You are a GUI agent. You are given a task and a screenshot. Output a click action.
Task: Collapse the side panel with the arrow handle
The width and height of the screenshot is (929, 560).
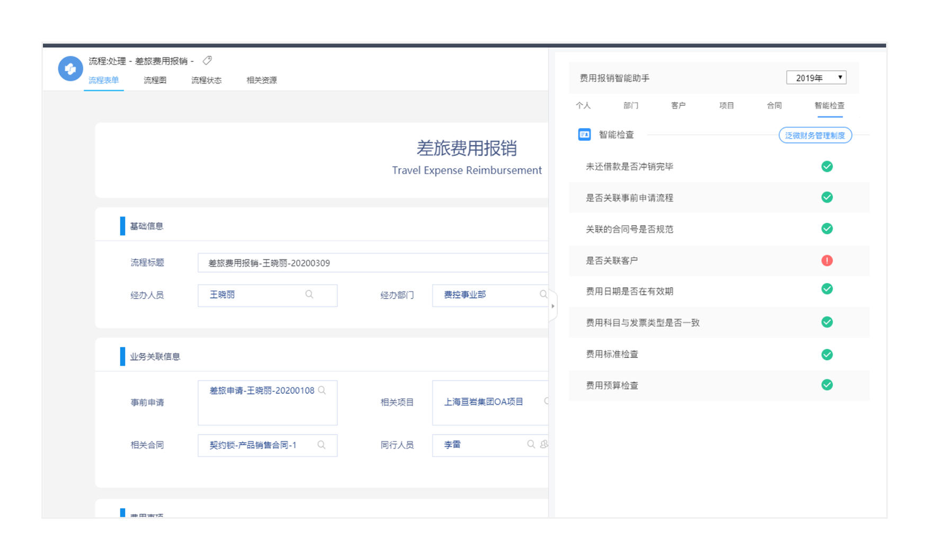(x=552, y=306)
